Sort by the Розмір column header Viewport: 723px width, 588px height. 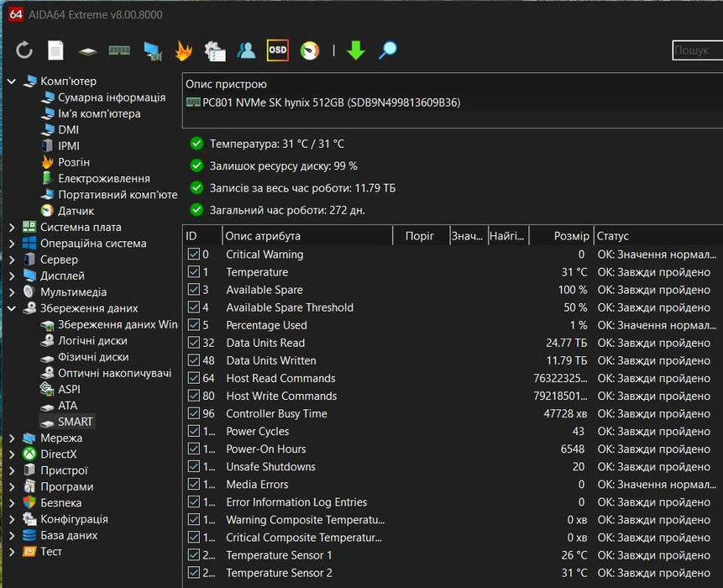(561, 236)
